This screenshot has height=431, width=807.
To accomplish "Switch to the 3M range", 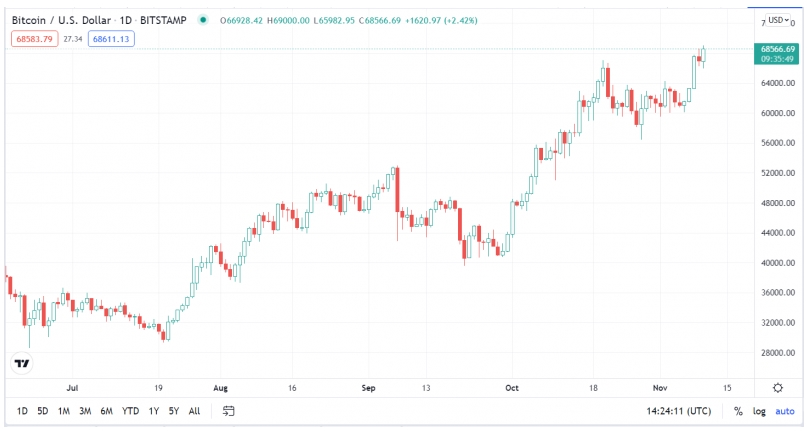I will [x=86, y=411].
